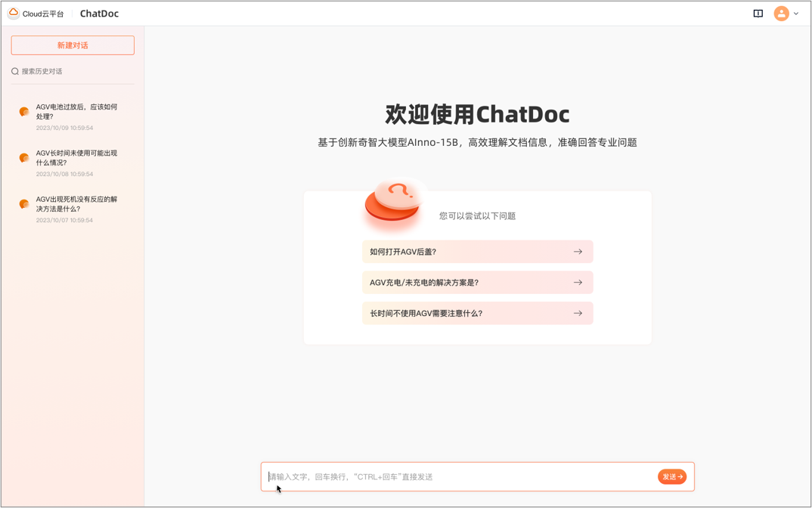Click the arrow on 长时间不使用AGV suggestion
The height and width of the screenshot is (508, 812).
[578, 313]
